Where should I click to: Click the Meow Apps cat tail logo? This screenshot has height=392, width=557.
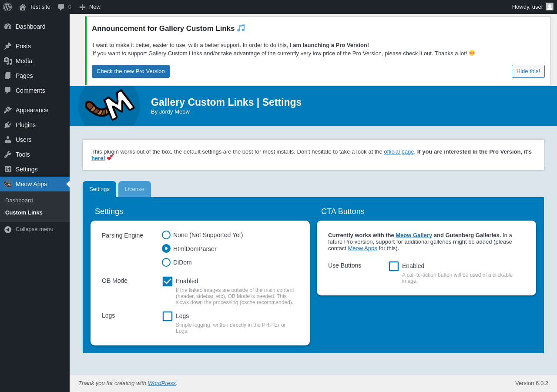pos(109,105)
